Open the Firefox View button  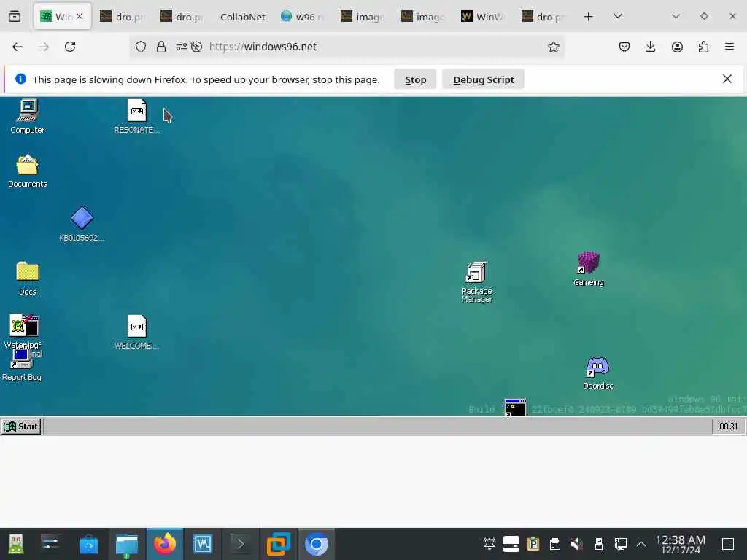[15, 17]
